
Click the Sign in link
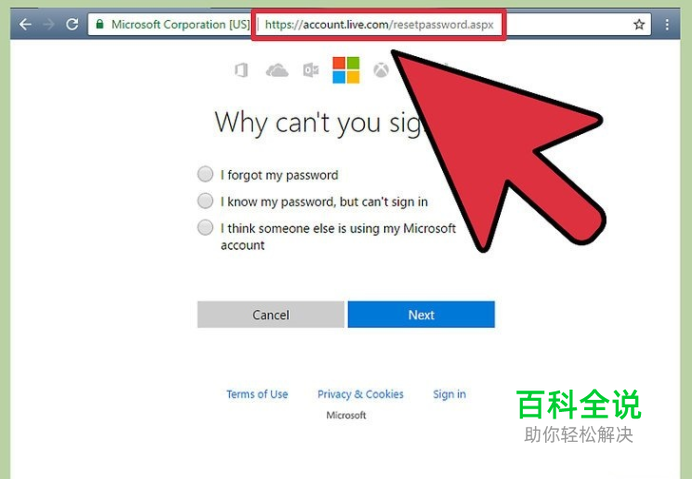tap(449, 394)
